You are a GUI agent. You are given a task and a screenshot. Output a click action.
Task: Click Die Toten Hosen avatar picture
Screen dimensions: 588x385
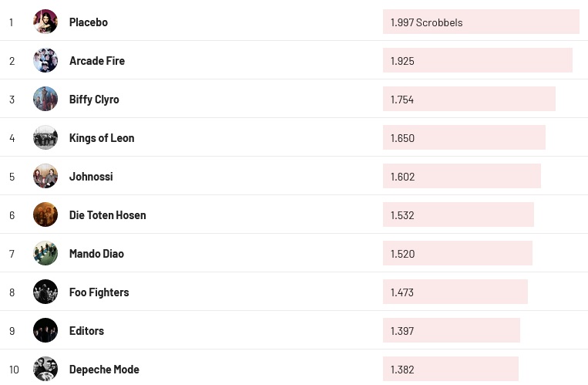[x=45, y=214]
